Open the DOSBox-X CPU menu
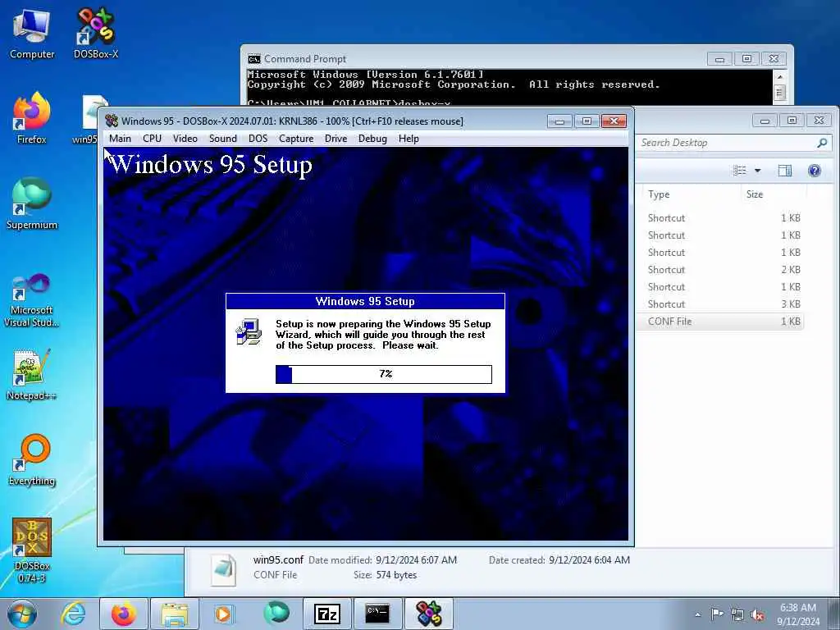This screenshot has height=630, width=840. click(152, 139)
